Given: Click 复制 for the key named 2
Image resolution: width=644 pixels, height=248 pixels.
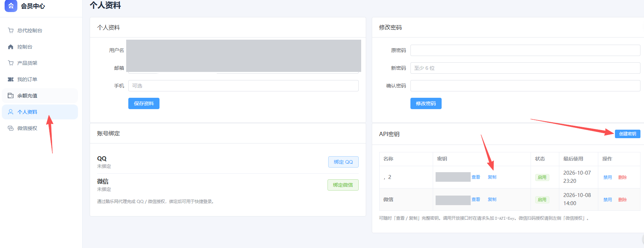Looking at the screenshot, I should 492,177.
